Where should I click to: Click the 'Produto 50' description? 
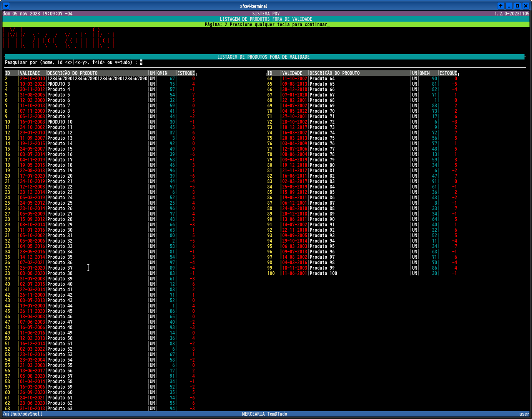coord(60,338)
